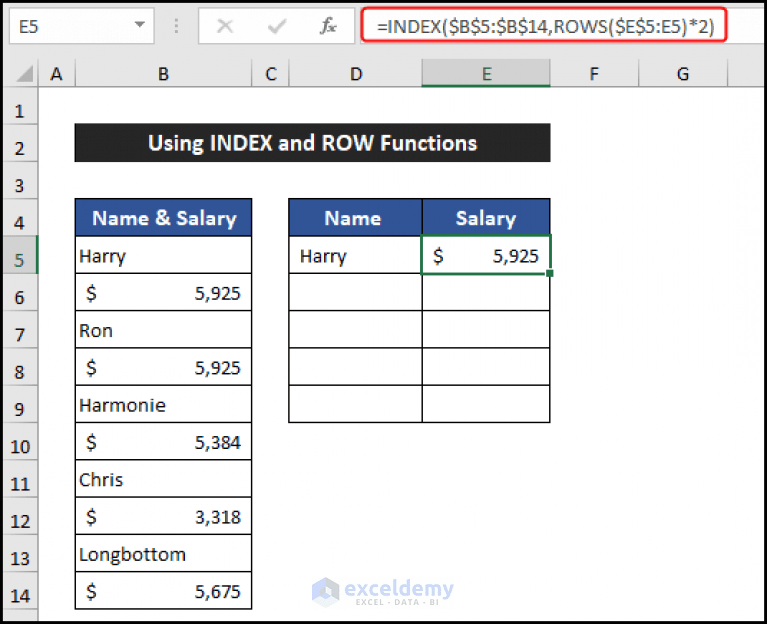Image resolution: width=767 pixels, height=624 pixels.
Task: Select the cell with $ 3,318
Action: point(163,516)
